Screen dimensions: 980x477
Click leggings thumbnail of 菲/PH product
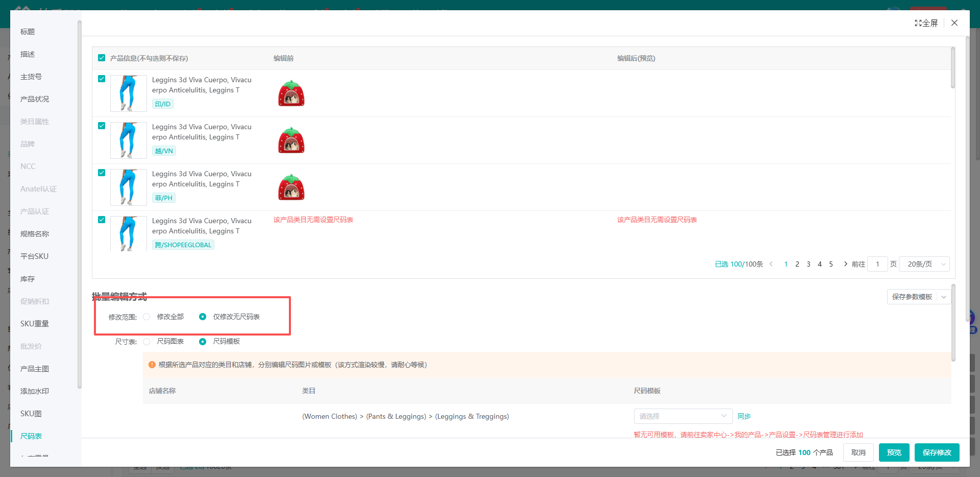129,187
